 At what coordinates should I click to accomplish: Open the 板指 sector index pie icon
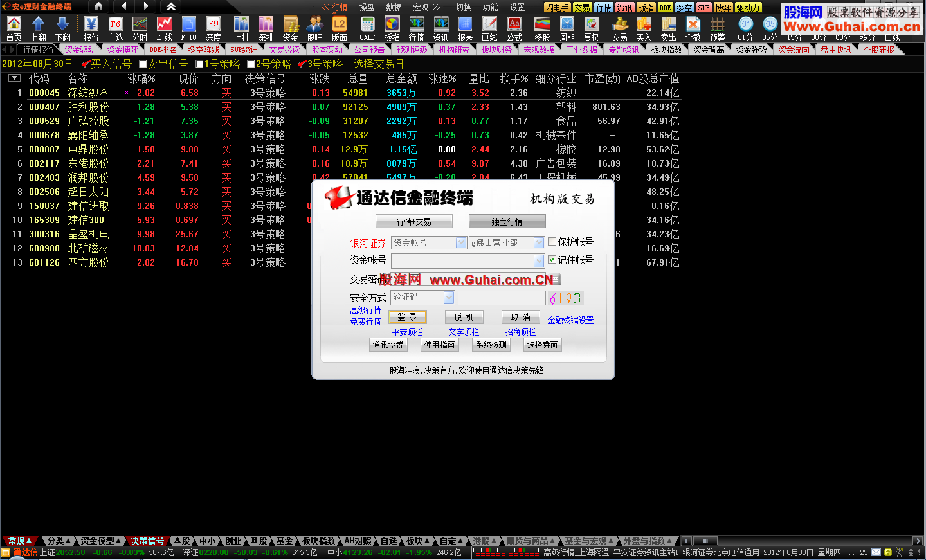[x=392, y=29]
